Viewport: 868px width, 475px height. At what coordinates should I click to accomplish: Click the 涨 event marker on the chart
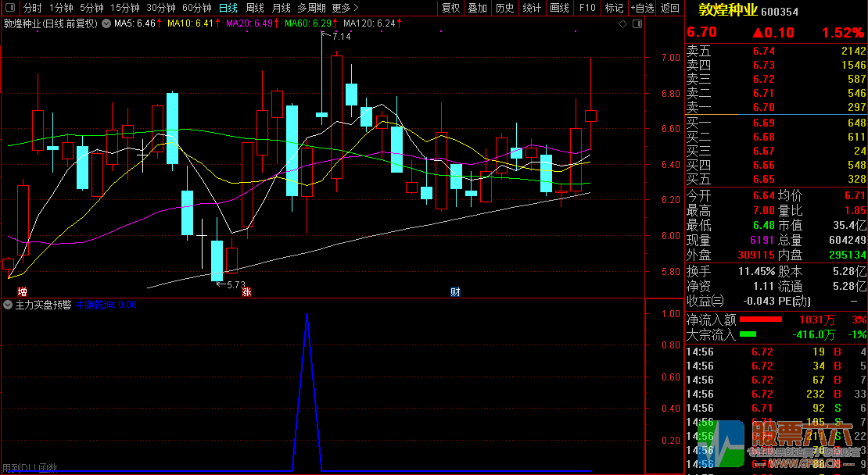[x=246, y=292]
